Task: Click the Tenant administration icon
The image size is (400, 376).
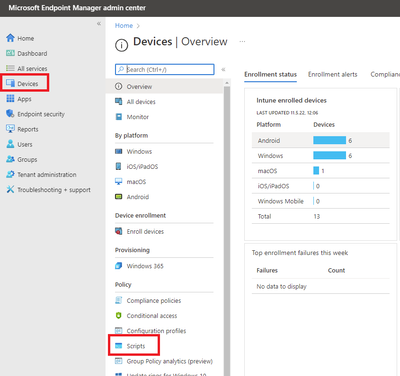Action: 10,174
